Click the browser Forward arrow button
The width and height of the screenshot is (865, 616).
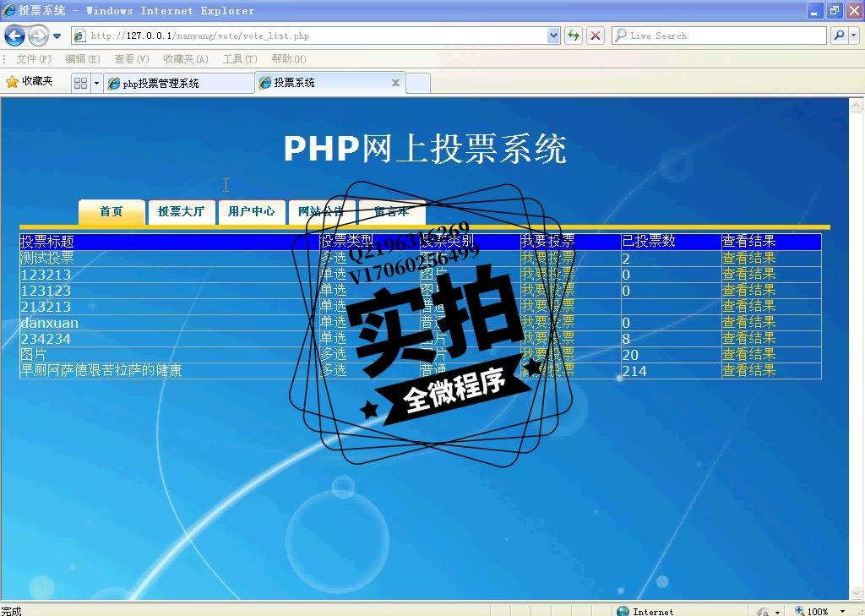38,36
